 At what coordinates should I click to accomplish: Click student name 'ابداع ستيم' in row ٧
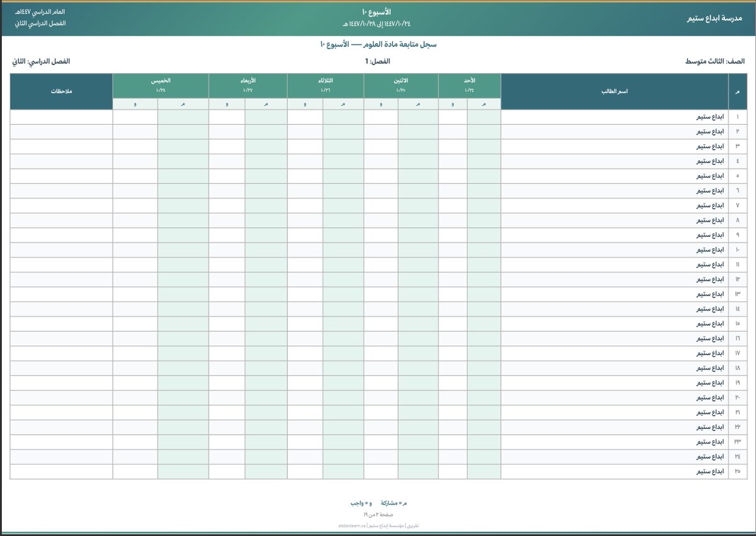point(710,205)
